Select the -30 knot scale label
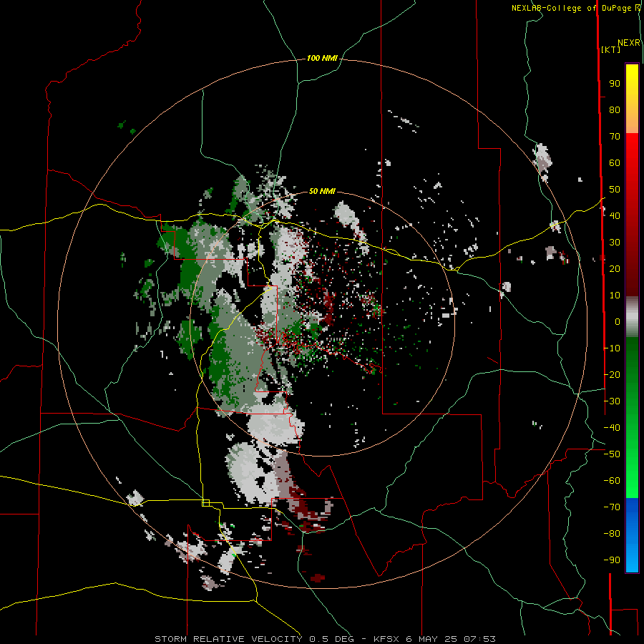This screenshot has width=644, height=644. tap(612, 401)
